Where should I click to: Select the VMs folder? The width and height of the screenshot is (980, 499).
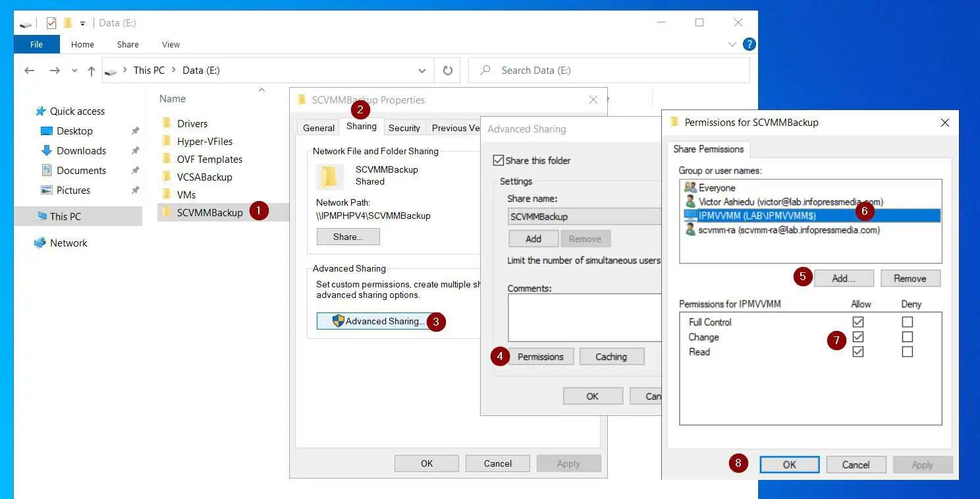click(x=186, y=194)
